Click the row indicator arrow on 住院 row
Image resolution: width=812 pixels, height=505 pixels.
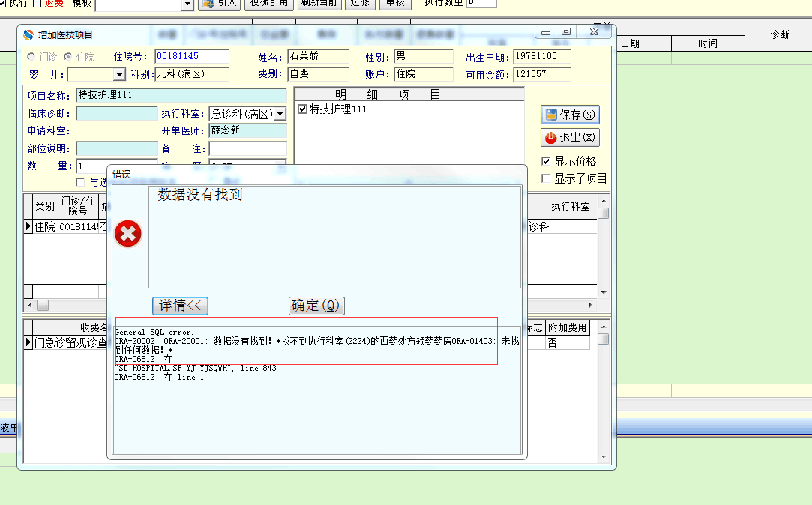[28, 226]
